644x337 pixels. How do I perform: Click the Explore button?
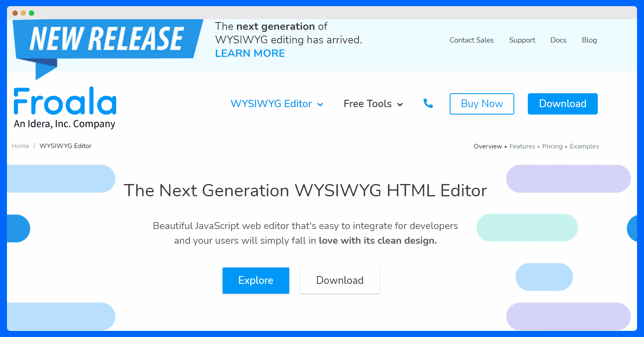tap(256, 281)
